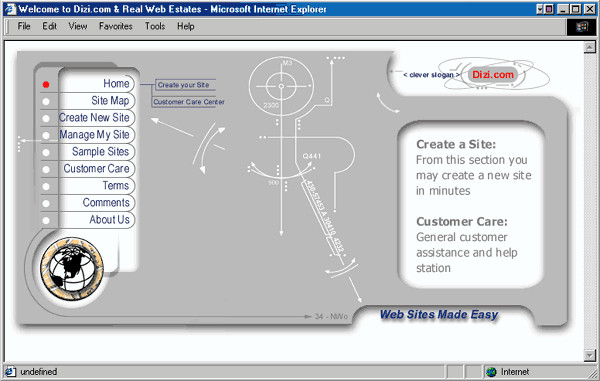Open the About Us page
600x381 pixels.
tap(109, 220)
